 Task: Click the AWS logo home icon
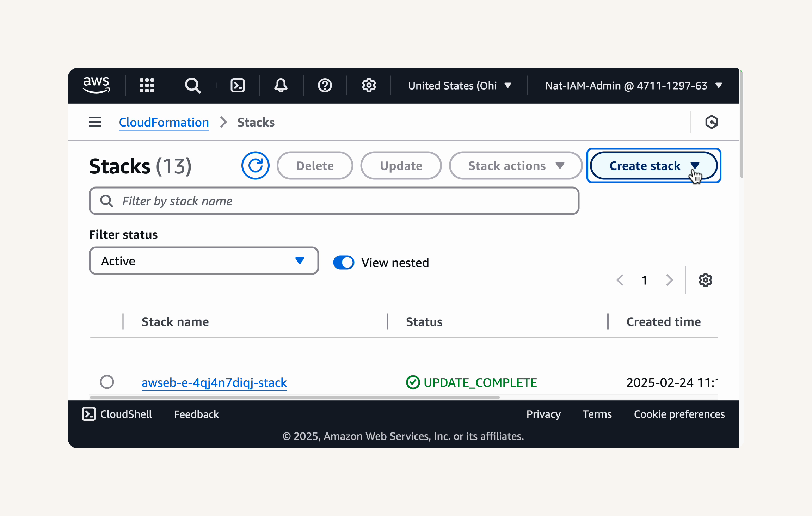pyautogui.click(x=96, y=85)
